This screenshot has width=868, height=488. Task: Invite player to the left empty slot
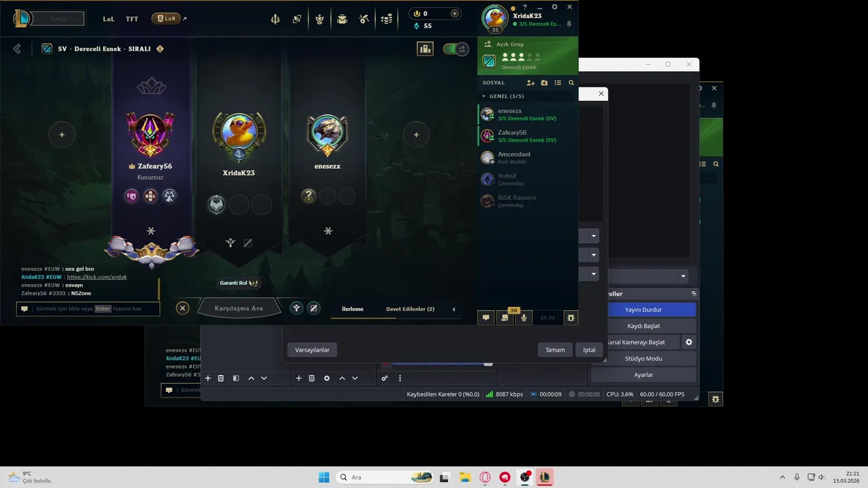(62, 134)
